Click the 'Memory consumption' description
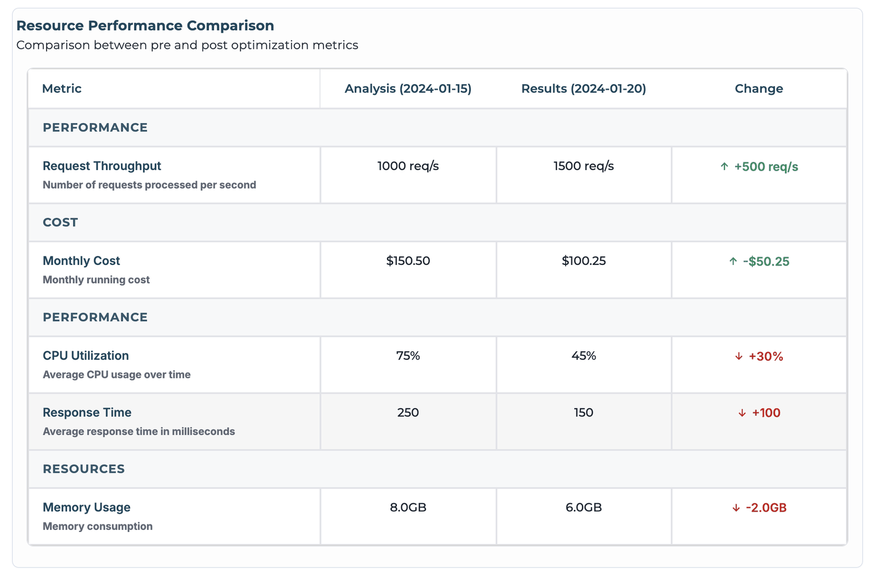 click(x=98, y=526)
